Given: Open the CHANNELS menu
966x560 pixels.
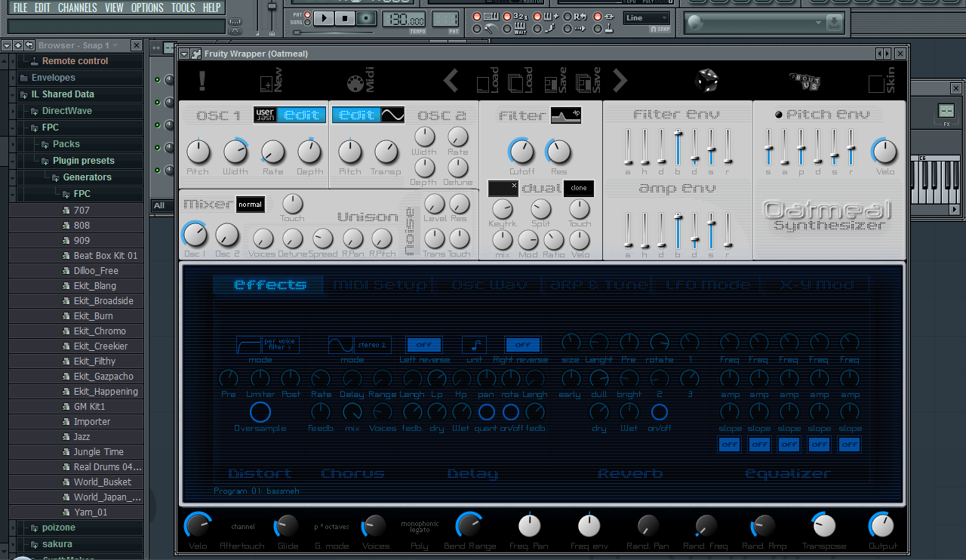Looking at the screenshot, I should click(78, 8).
